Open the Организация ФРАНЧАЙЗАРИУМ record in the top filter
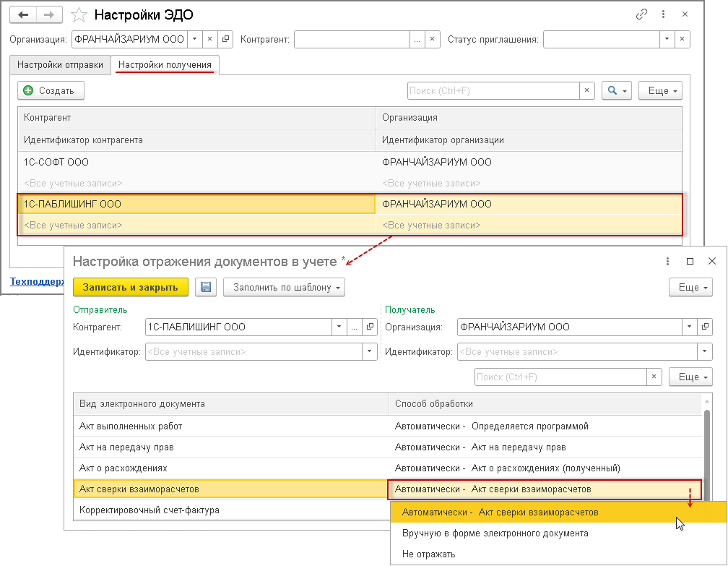Image resolution: width=728 pixels, height=566 pixels. (225, 39)
